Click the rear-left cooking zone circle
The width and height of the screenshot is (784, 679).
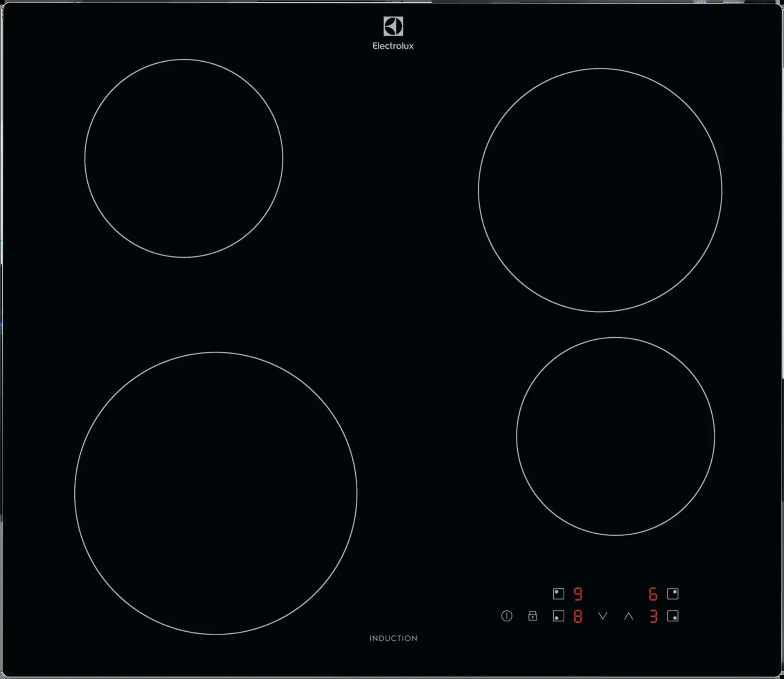coord(184,158)
